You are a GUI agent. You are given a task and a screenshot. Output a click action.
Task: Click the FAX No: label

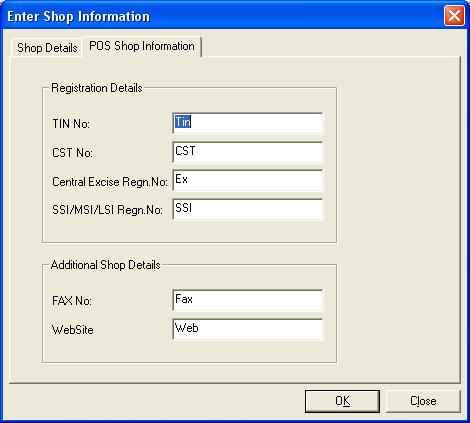tap(72, 301)
